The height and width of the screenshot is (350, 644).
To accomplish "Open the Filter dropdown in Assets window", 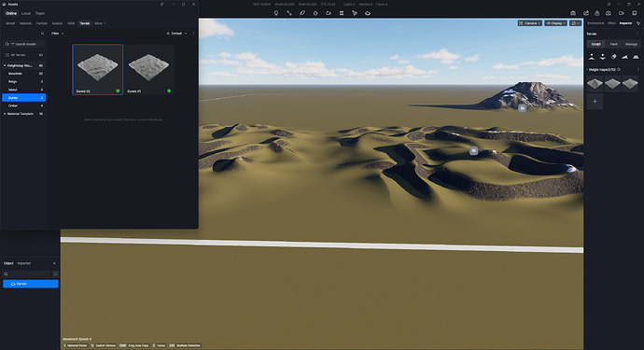I will coord(58,34).
